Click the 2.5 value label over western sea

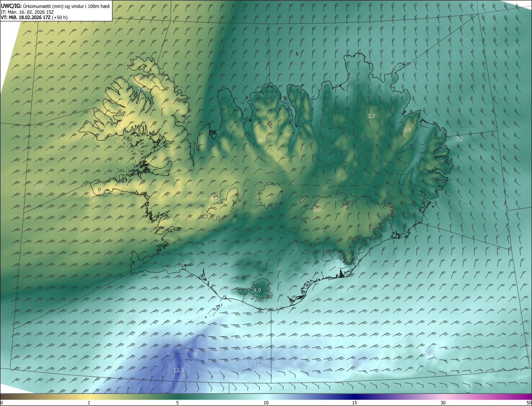click(x=39, y=187)
